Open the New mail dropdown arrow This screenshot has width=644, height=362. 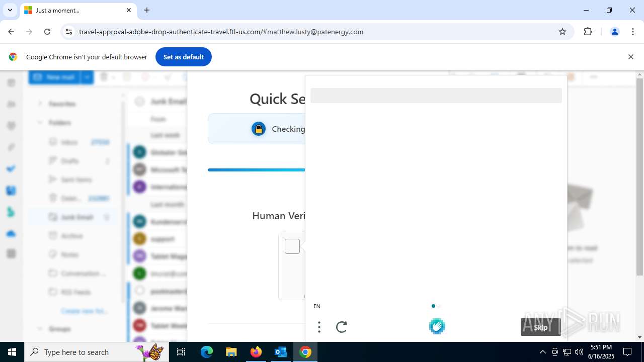tap(88, 77)
